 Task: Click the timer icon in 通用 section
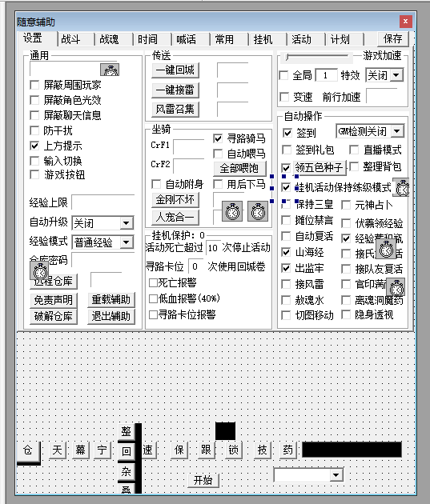click(110, 70)
